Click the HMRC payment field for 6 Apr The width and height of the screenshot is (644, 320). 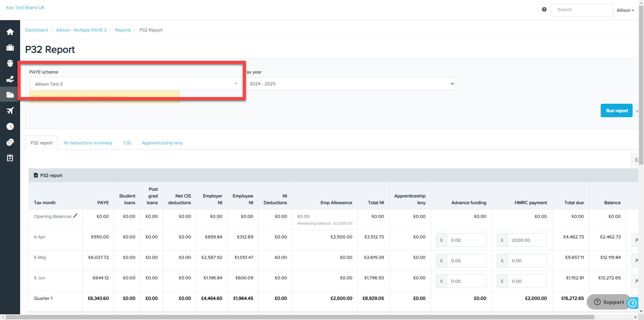(x=527, y=240)
